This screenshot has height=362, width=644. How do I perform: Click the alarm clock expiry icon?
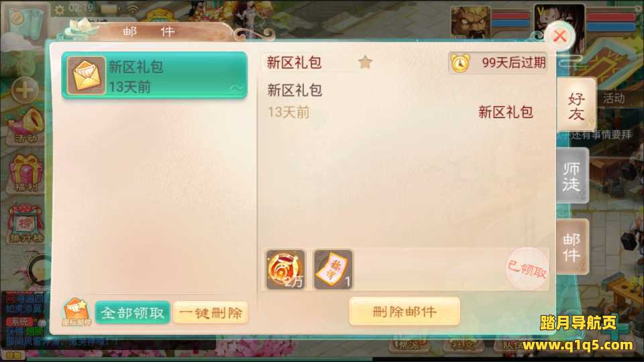pos(460,63)
